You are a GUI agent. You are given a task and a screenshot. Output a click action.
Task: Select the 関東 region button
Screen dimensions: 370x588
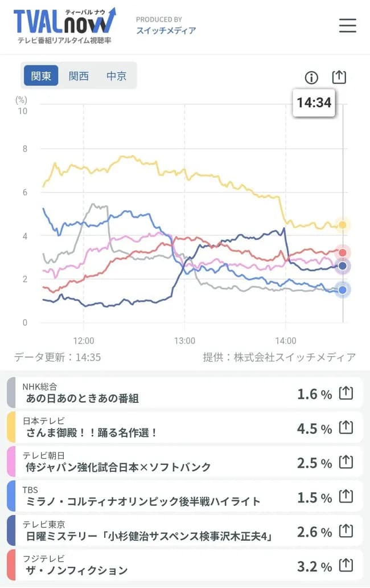coord(40,75)
